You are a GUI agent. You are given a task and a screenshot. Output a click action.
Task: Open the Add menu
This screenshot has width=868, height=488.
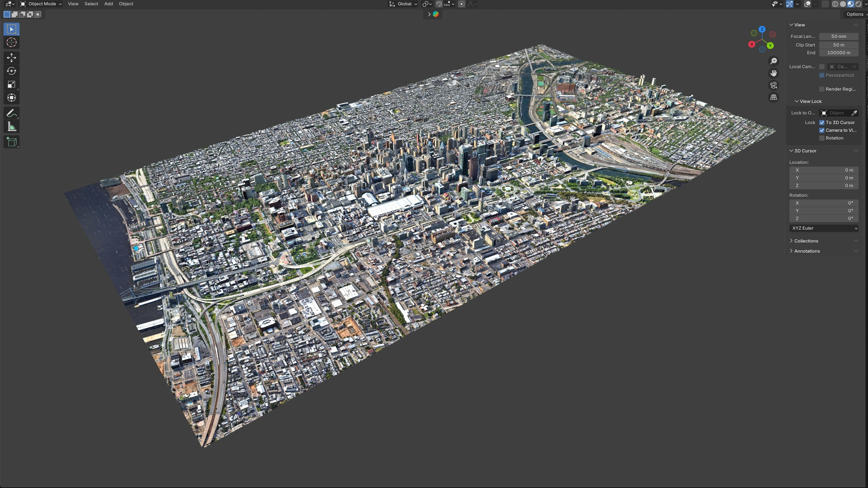click(108, 4)
